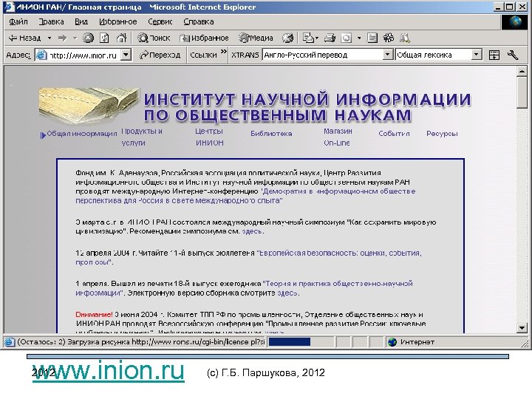Screen dimensions: 532x399
Task: Click the Forward arrow button
Action: point(63,38)
